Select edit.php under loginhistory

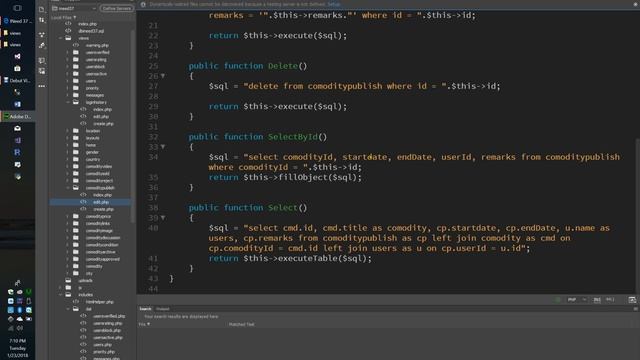[101, 116]
